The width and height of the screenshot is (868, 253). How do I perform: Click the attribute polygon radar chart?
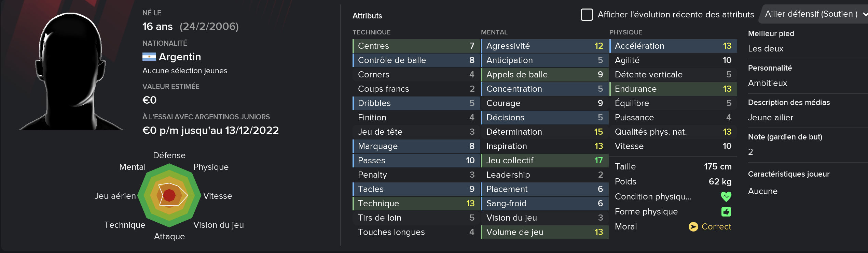click(169, 195)
